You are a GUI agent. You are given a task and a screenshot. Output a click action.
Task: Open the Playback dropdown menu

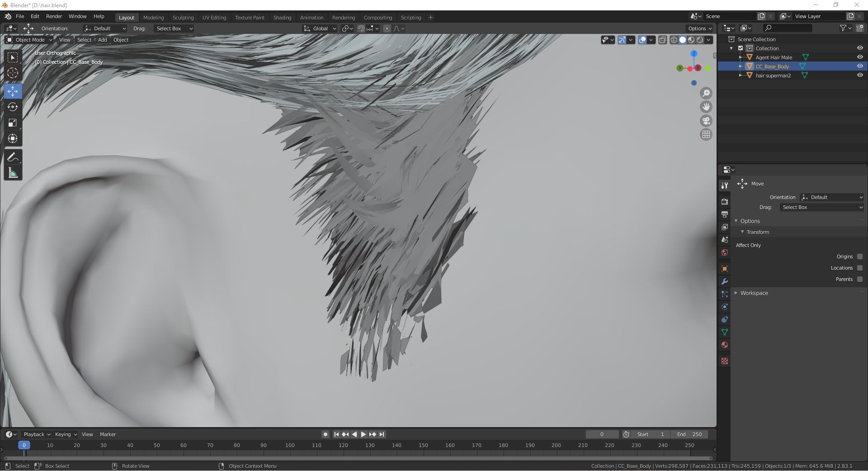coord(37,434)
